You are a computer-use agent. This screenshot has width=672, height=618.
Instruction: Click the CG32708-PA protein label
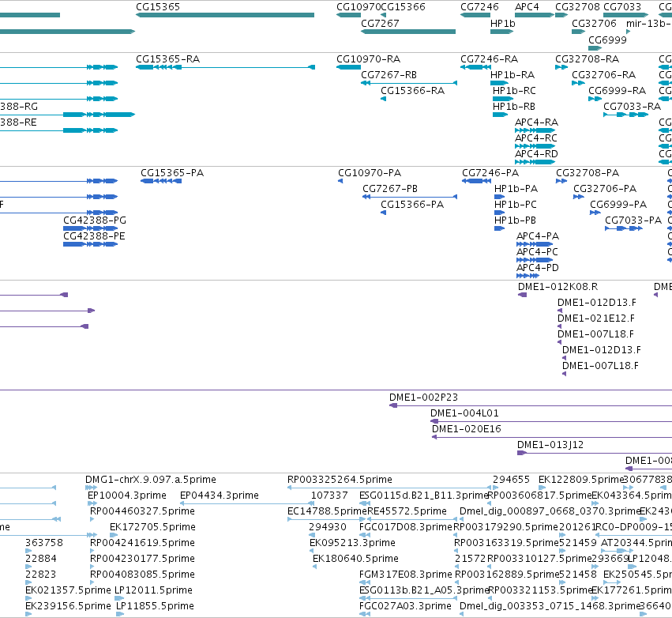coord(588,173)
